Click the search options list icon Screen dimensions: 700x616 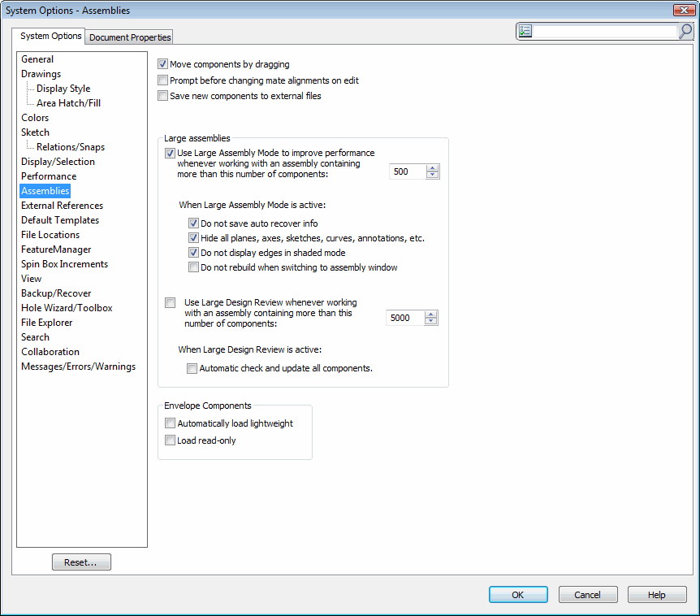coord(525,31)
